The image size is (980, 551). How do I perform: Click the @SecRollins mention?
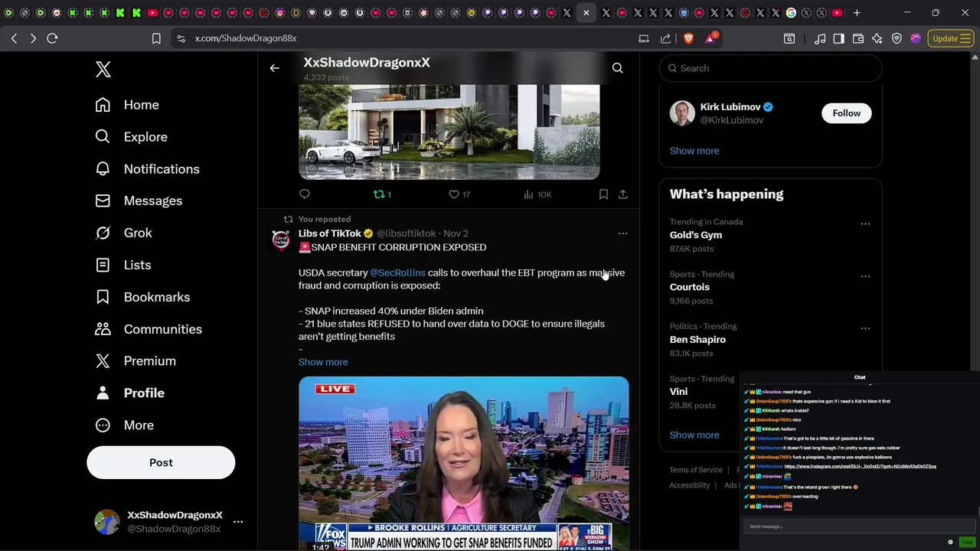pyautogui.click(x=397, y=272)
